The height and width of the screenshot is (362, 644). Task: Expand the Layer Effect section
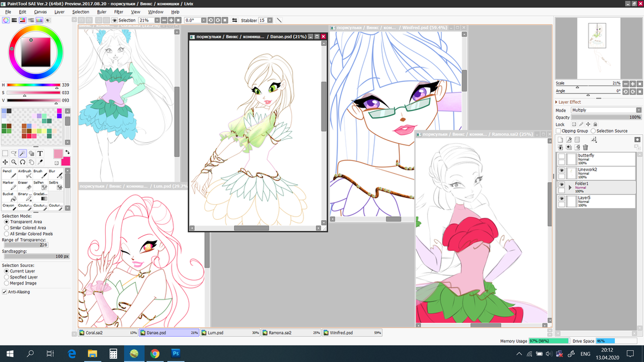click(556, 102)
